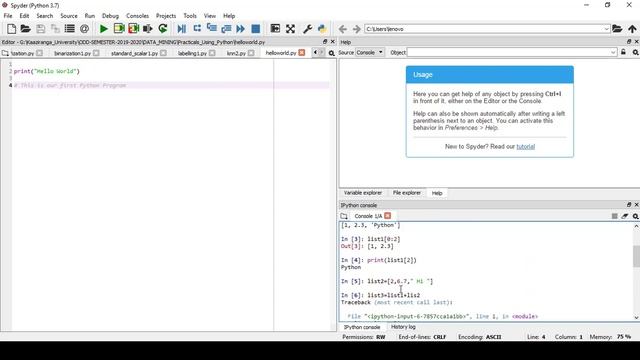The image size is (640, 360).
Task: Switch to knn2.py editor tab
Action: point(236,53)
